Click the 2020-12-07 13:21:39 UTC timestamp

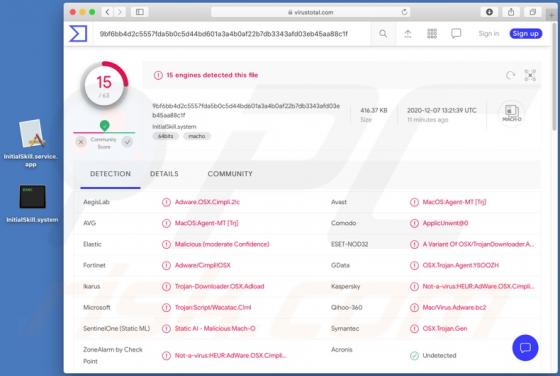[442, 110]
